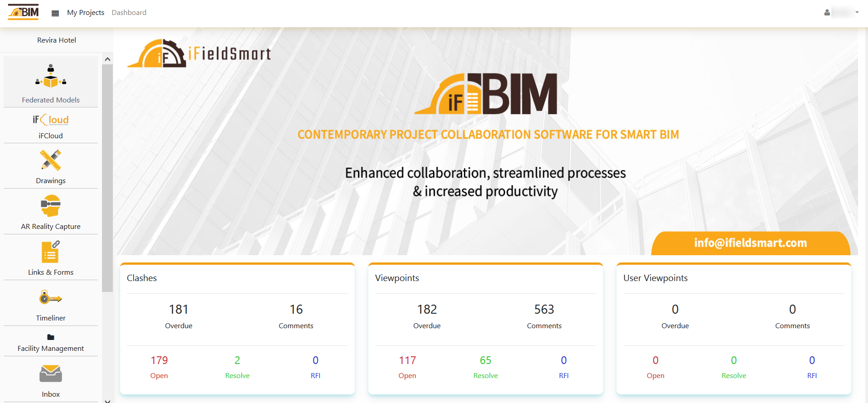The image size is (868, 403).
Task: Open the Inbox envelope icon
Action: click(51, 374)
